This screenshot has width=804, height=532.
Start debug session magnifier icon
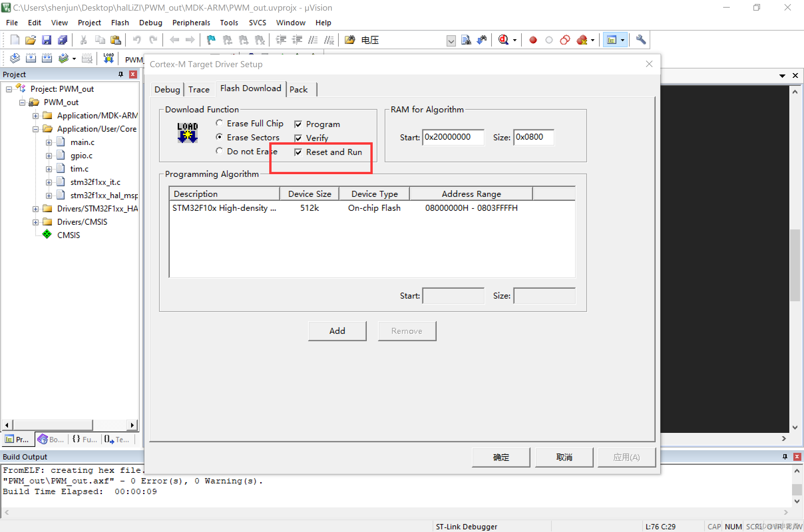pos(503,40)
